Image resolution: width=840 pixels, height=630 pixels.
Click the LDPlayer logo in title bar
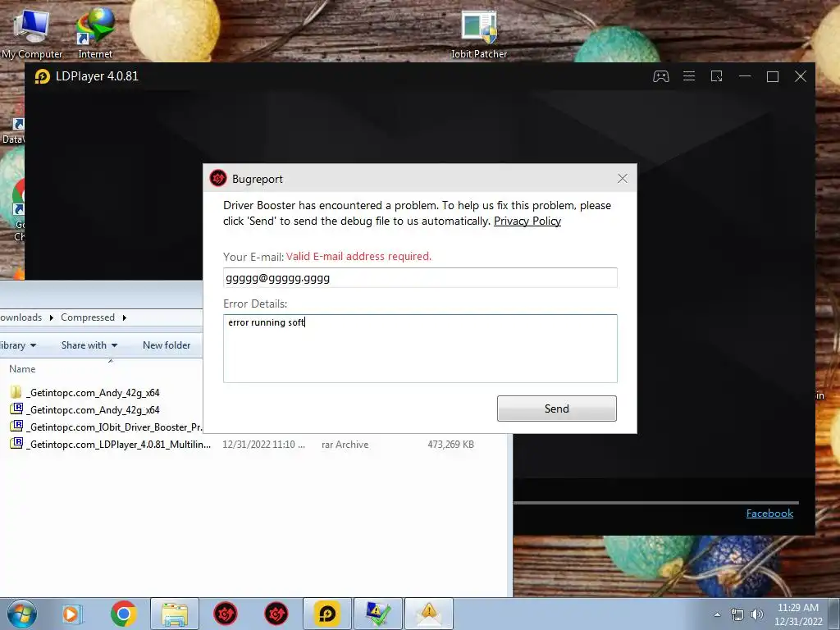coord(43,76)
